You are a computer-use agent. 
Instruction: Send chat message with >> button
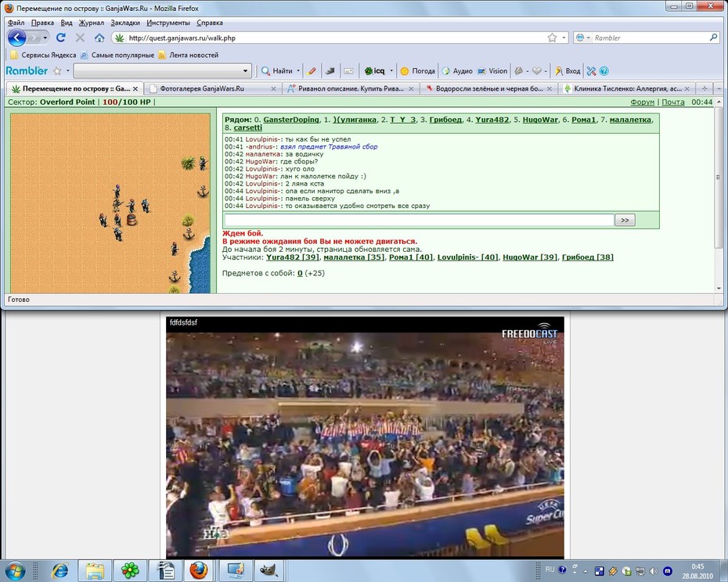pyautogui.click(x=625, y=220)
